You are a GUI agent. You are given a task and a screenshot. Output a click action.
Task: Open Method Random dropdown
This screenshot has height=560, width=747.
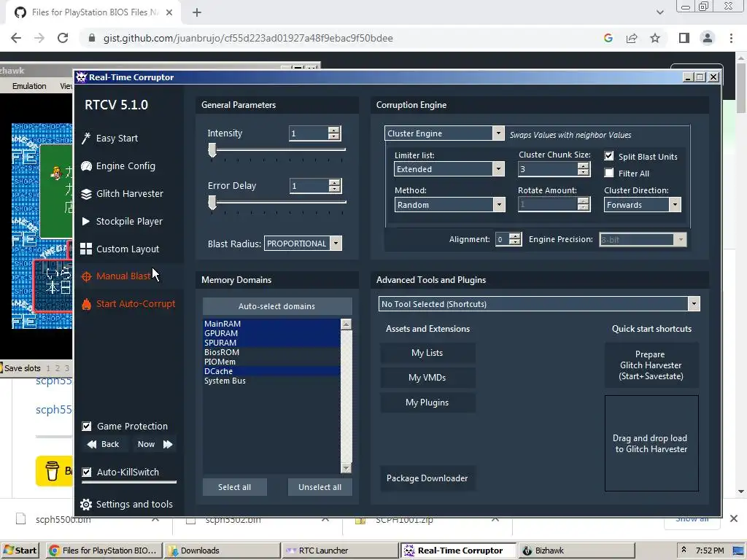[499, 205]
